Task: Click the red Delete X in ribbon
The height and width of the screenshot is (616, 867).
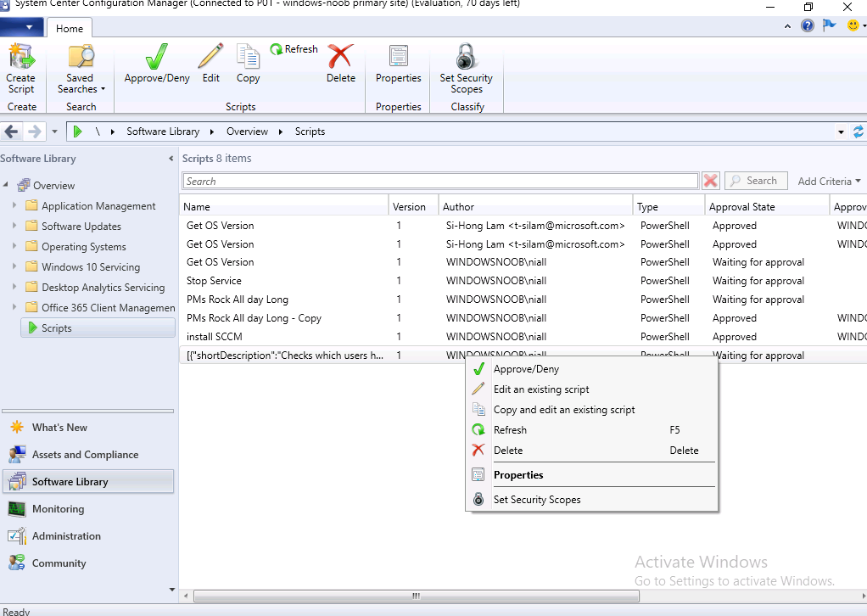Action: (341, 57)
